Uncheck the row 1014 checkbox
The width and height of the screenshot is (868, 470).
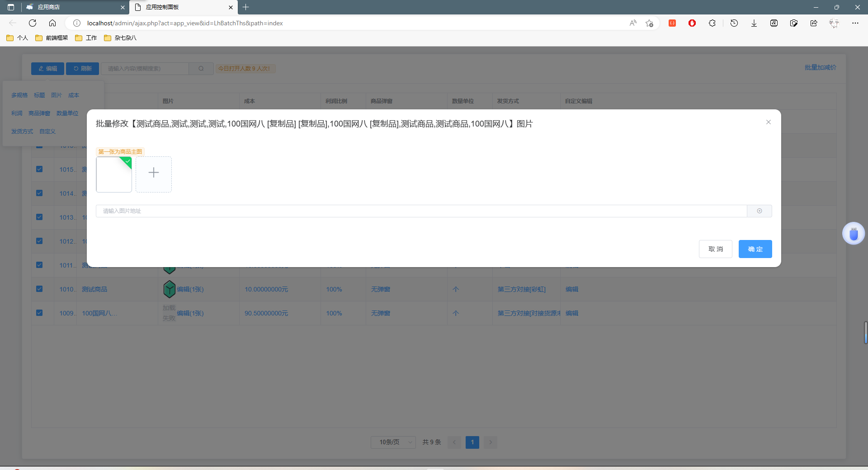click(x=39, y=193)
